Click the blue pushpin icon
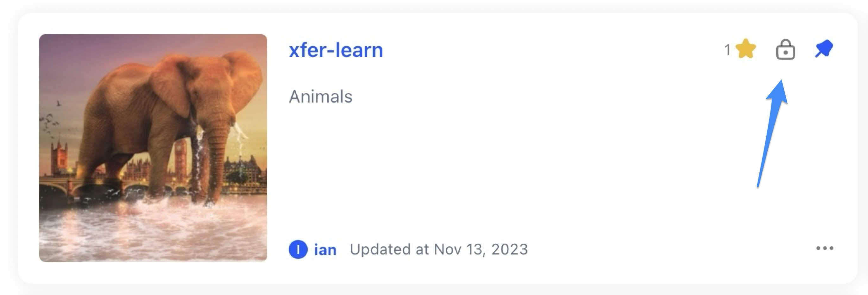Image resolution: width=868 pixels, height=295 pixels. (824, 49)
